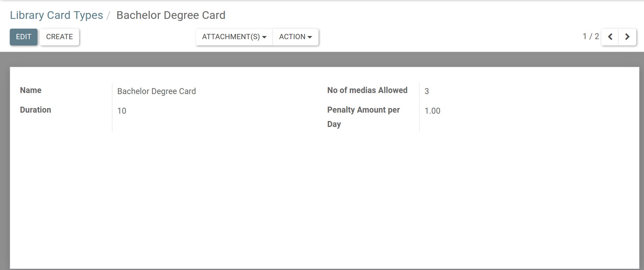Click the caret arrow beside ACTION
The height and width of the screenshot is (270, 644).
pyautogui.click(x=310, y=37)
